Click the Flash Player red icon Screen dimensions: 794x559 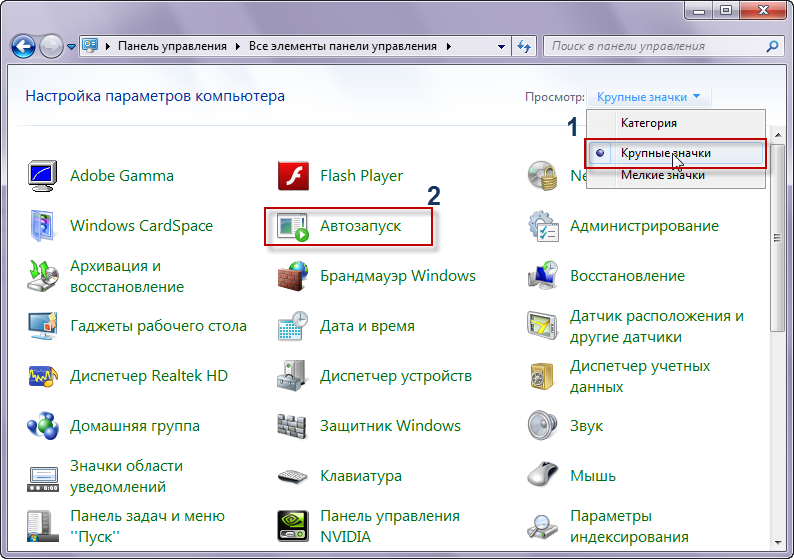click(x=293, y=176)
